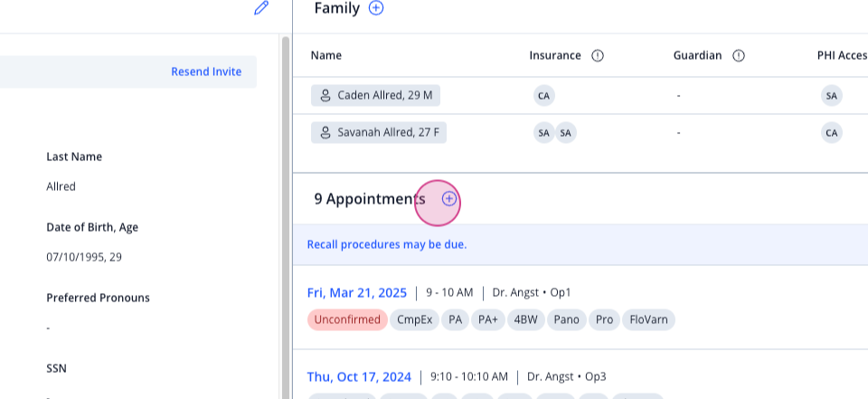Click the CmpEx procedure chip
868x399 pixels.
pyautogui.click(x=415, y=319)
